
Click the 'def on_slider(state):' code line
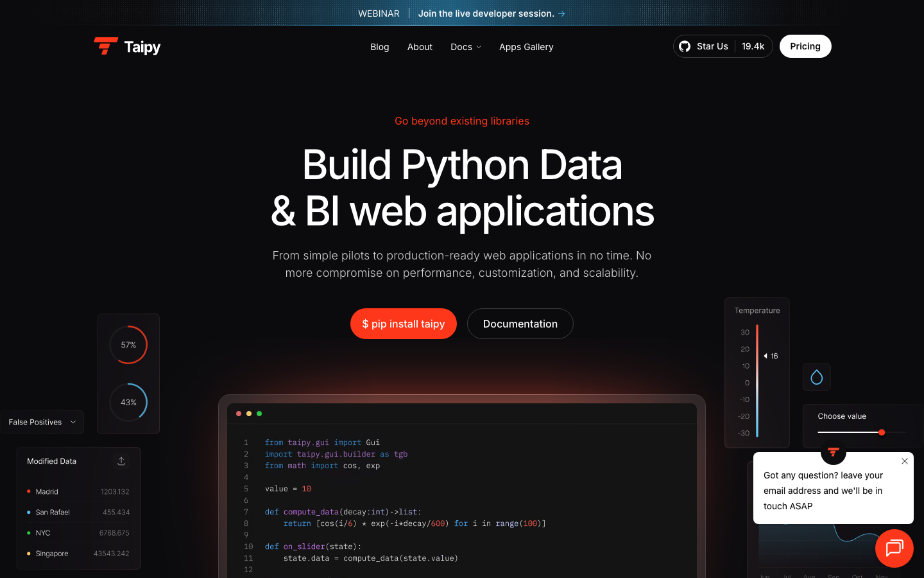(x=313, y=547)
